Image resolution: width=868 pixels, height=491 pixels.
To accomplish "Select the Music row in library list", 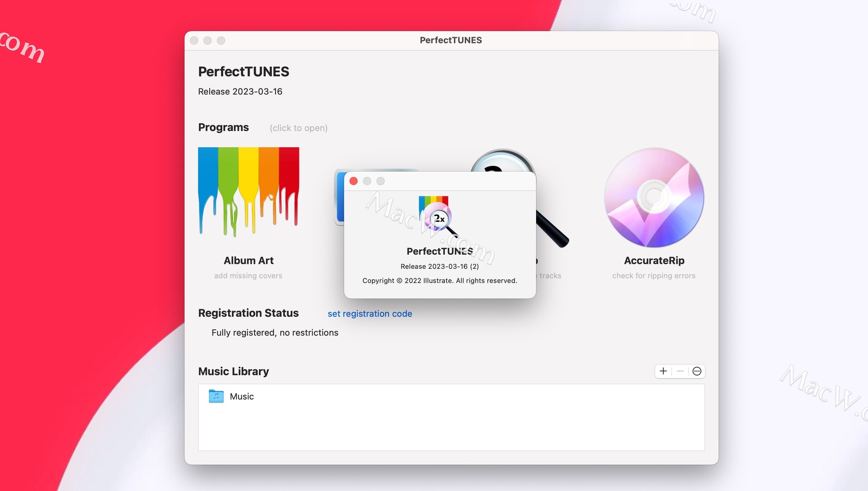I will tap(451, 396).
